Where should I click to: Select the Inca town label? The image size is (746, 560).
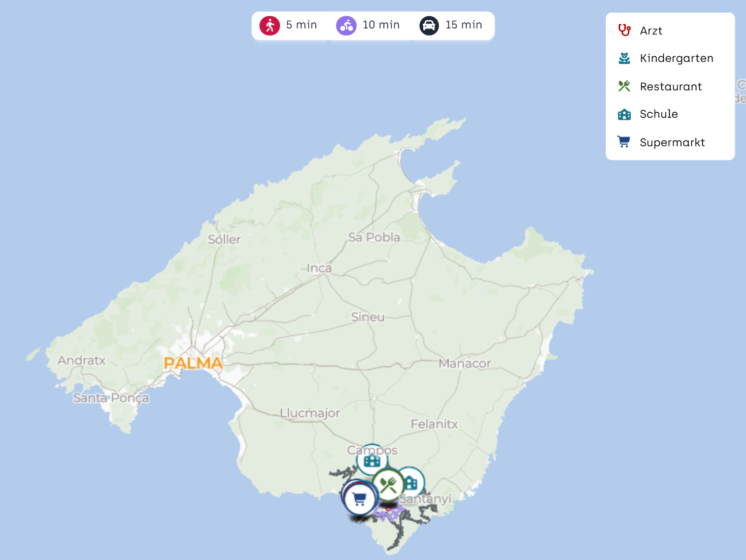point(319,268)
